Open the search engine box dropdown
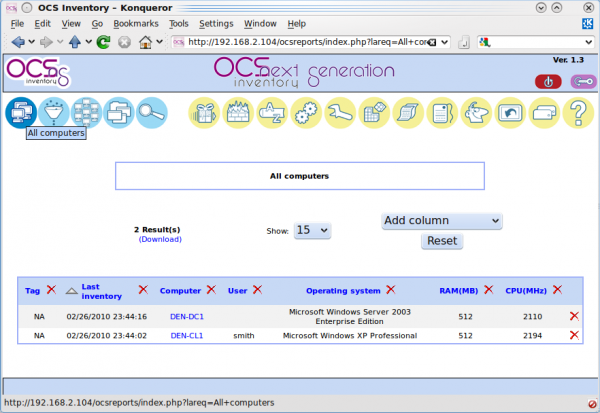Screen dimensions: 600x413 pos(589,42)
